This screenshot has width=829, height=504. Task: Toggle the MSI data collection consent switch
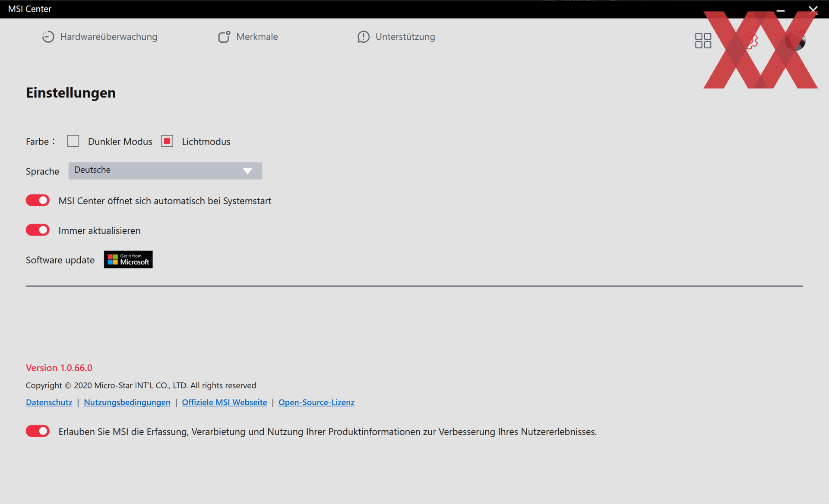click(x=38, y=431)
